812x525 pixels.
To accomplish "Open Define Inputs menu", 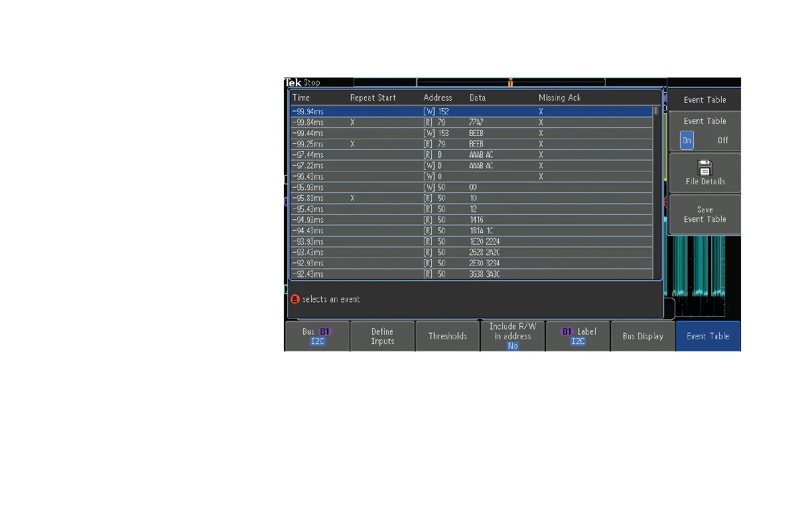I will 382,336.
